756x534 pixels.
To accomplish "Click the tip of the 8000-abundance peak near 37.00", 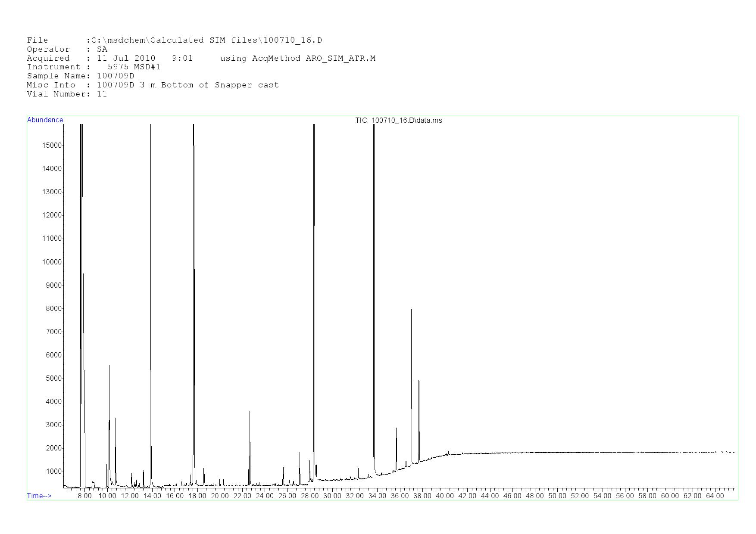I will point(411,310).
